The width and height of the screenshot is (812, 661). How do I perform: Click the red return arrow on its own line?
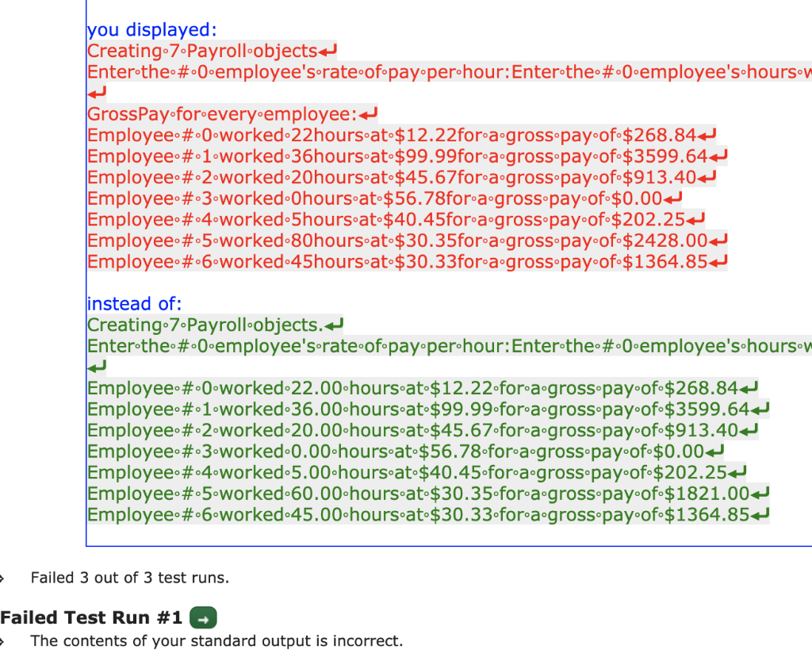click(x=96, y=93)
